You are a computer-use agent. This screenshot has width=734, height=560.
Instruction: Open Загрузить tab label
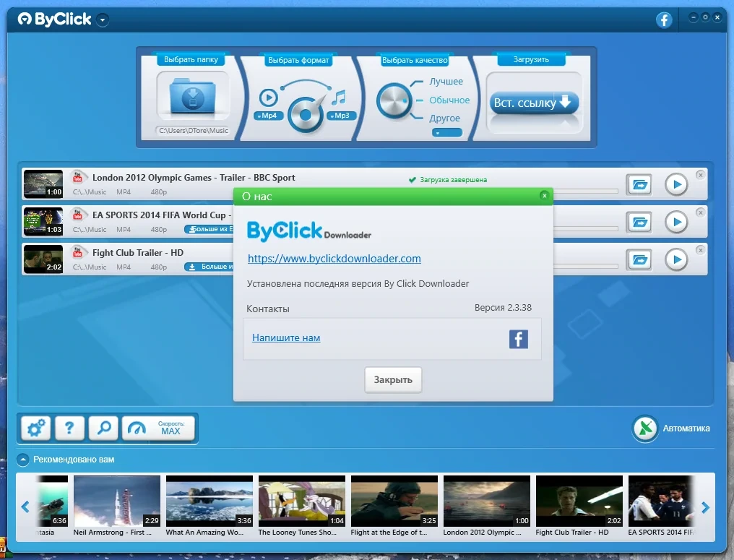pos(531,59)
